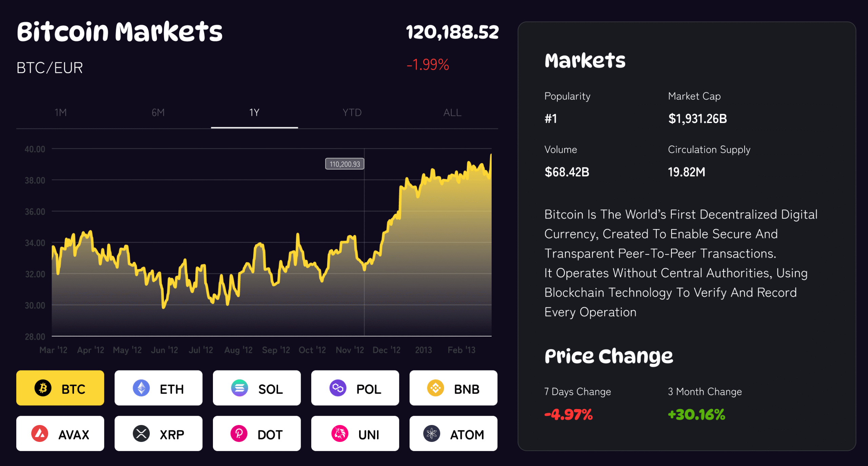
Task: Switch to the 1M time range tab
Action: [x=61, y=113]
